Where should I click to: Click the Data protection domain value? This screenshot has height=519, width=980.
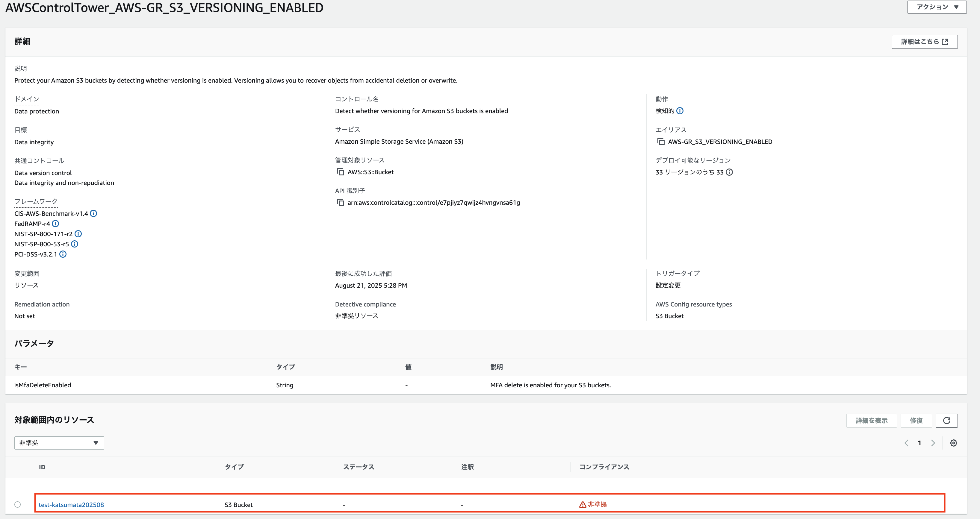click(x=37, y=111)
